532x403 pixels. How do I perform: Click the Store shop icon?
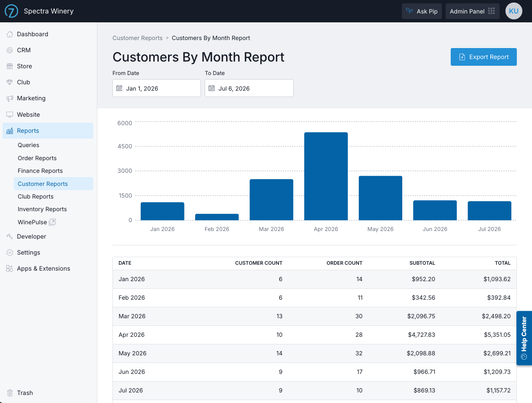click(10, 66)
